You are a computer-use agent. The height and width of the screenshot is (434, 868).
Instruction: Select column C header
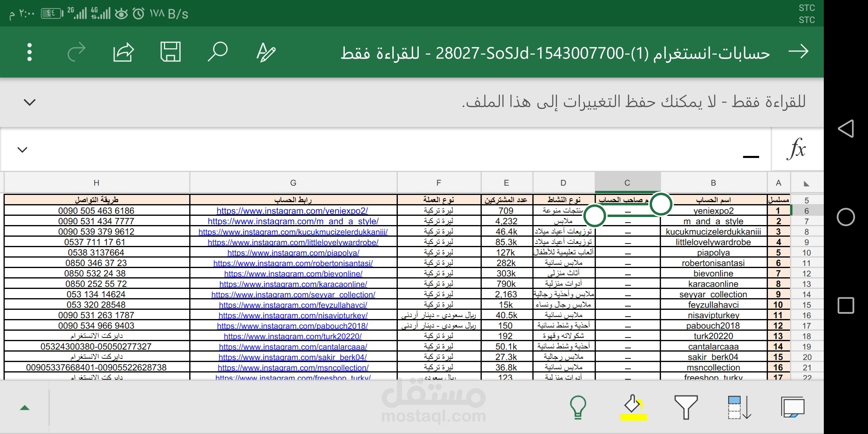click(627, 182)
